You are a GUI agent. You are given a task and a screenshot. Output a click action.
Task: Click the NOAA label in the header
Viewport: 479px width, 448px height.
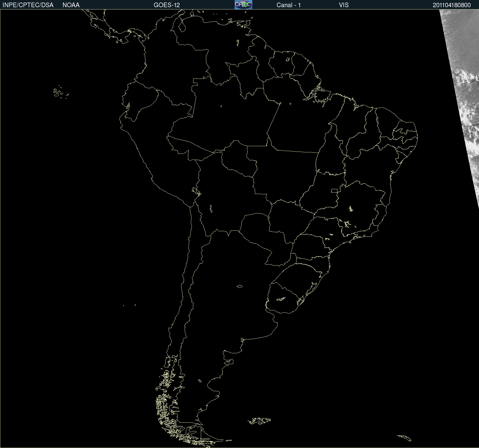point(71,5)
